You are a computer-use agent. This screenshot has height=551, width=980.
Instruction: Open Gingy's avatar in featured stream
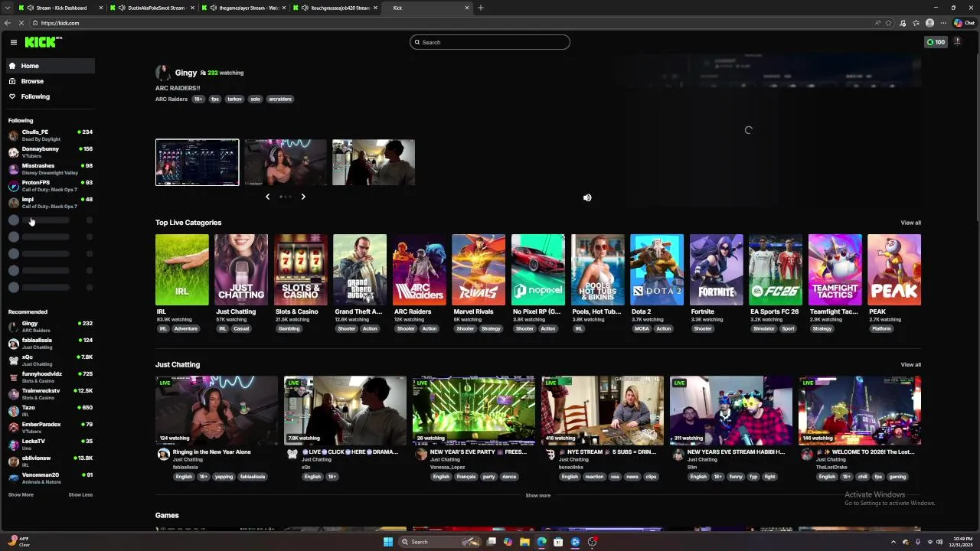162,73
